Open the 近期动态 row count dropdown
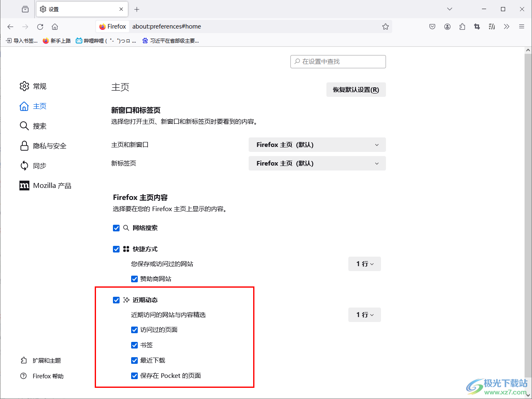 pyautogui.click(x=364, y=315)
